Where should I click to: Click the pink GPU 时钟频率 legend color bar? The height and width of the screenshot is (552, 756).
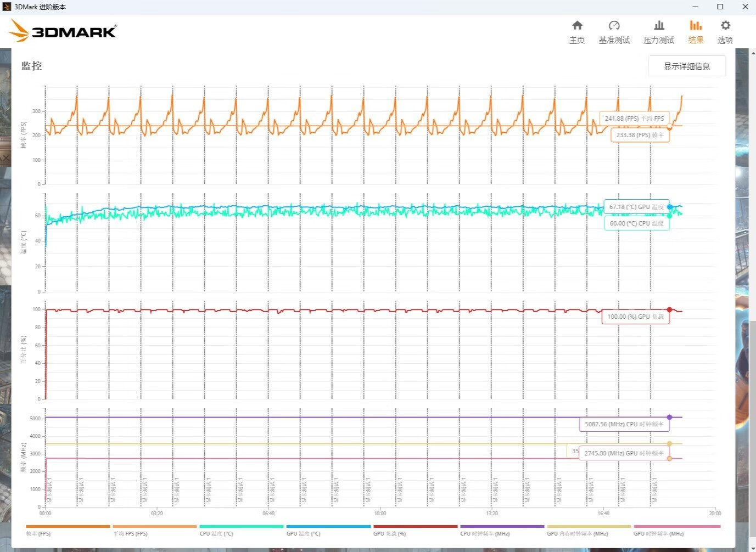click(676, 526)
